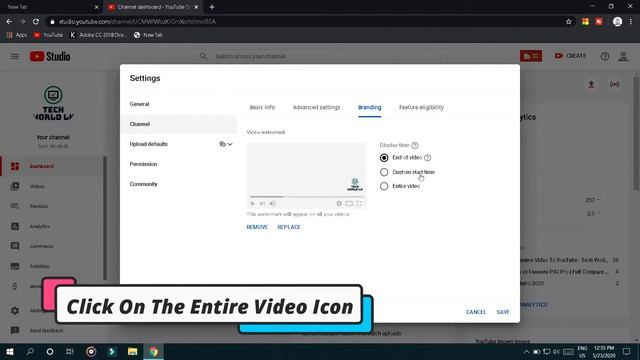Click watermark preview play icon
The image size is (640, 360).
point(252,203)
